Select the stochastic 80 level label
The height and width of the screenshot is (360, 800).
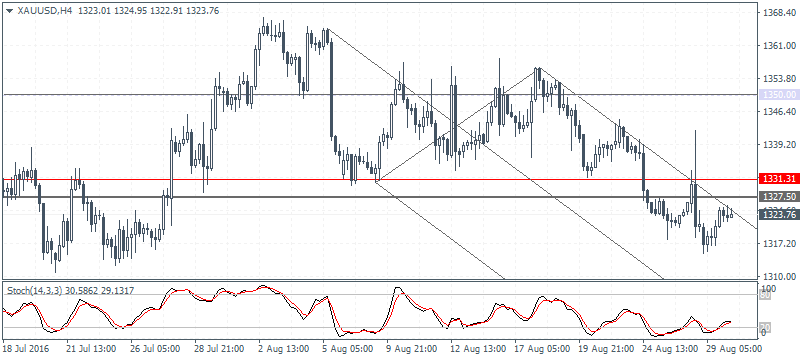(x=765, y=295)
